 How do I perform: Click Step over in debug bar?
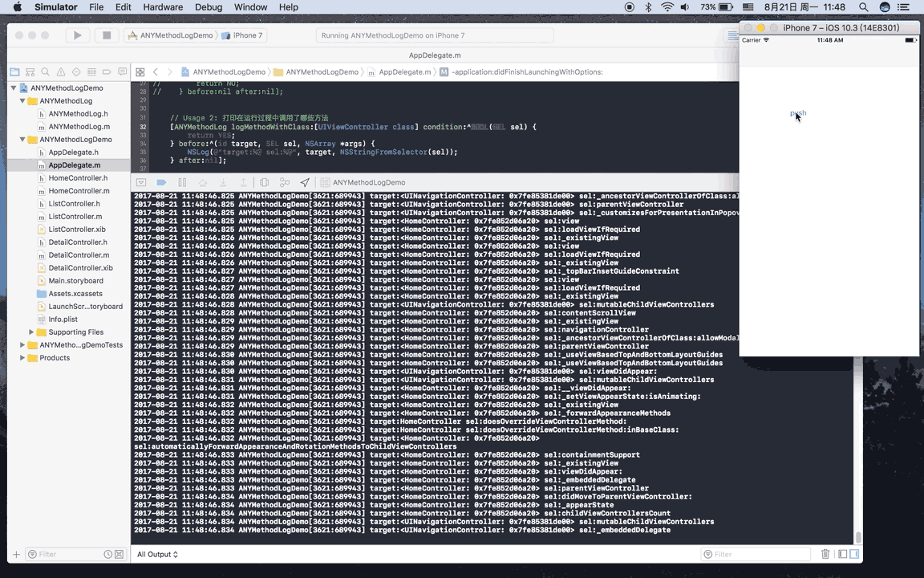click(x=203, y=182)
